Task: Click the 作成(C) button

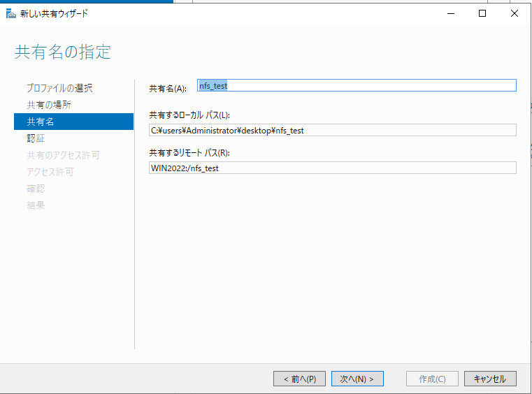Action: click(x=432, y=379)
